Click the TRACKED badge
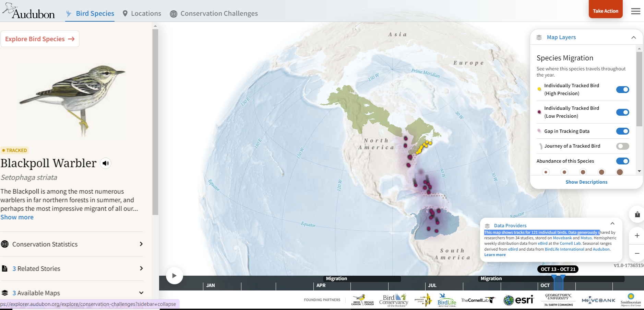The height and width of the screenshot is (310, 644). click(x=14, y=150)
